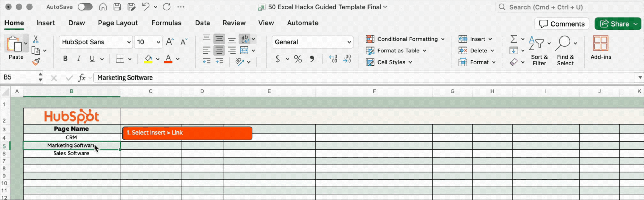Image resolution: width=644 pixels, height=200 pixels.
Task: Toggle Italic formatting
Action: 79,59
